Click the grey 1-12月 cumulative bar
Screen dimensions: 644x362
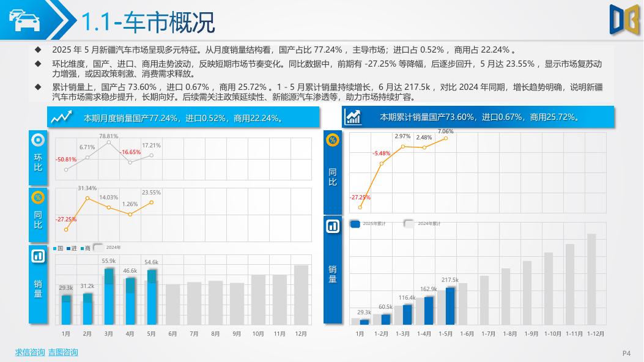(x=591, y=279)
